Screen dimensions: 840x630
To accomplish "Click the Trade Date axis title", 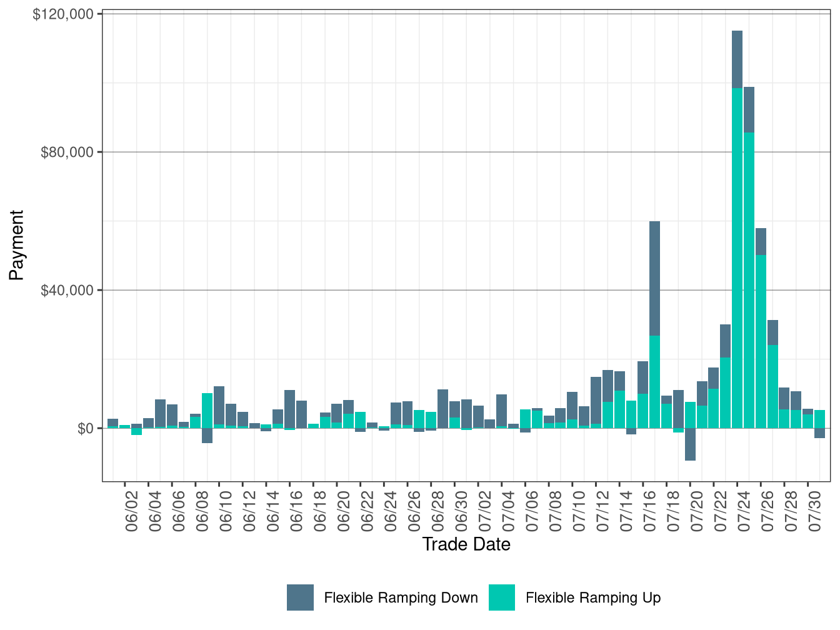I will (x=466, y=544).
